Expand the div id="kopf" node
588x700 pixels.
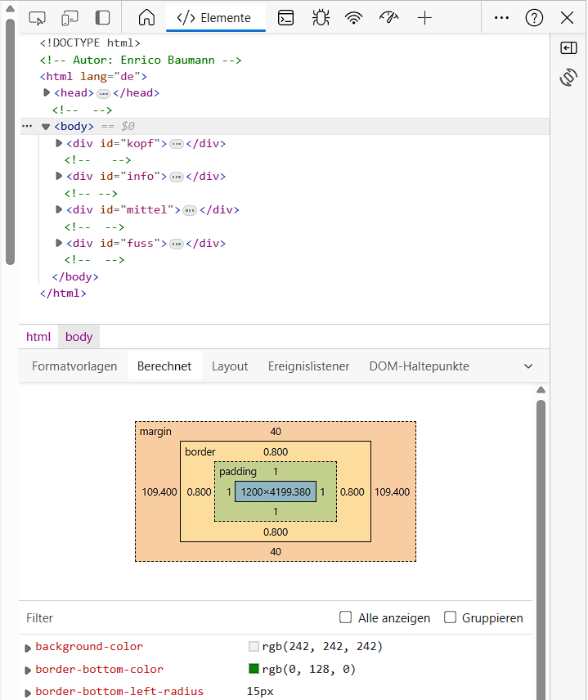[x=59, y=144]
